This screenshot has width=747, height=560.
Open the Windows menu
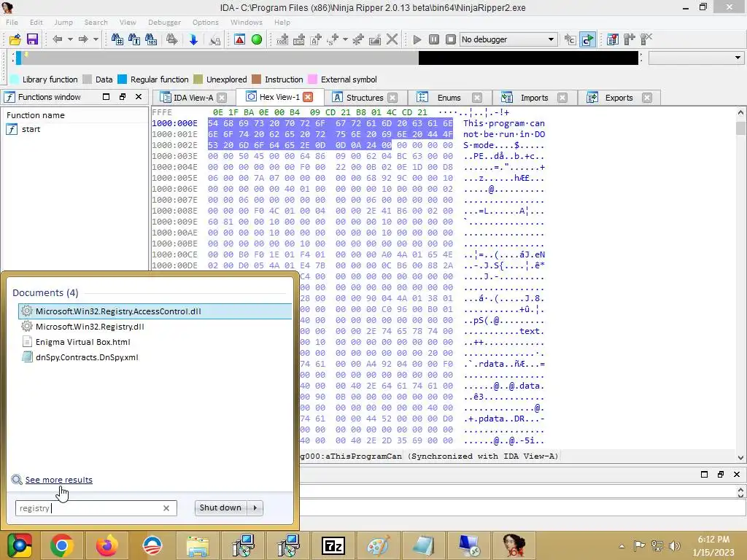pos(247,23)
